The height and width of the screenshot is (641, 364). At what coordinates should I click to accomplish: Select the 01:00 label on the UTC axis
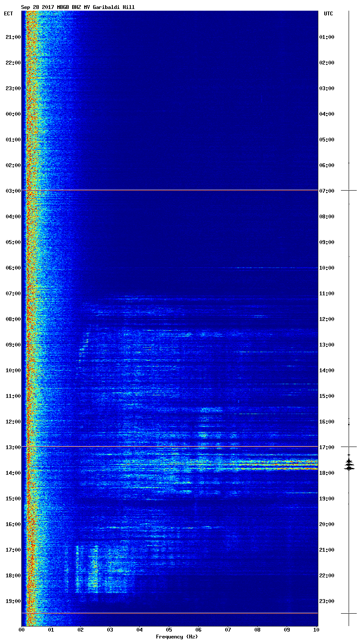327,37
